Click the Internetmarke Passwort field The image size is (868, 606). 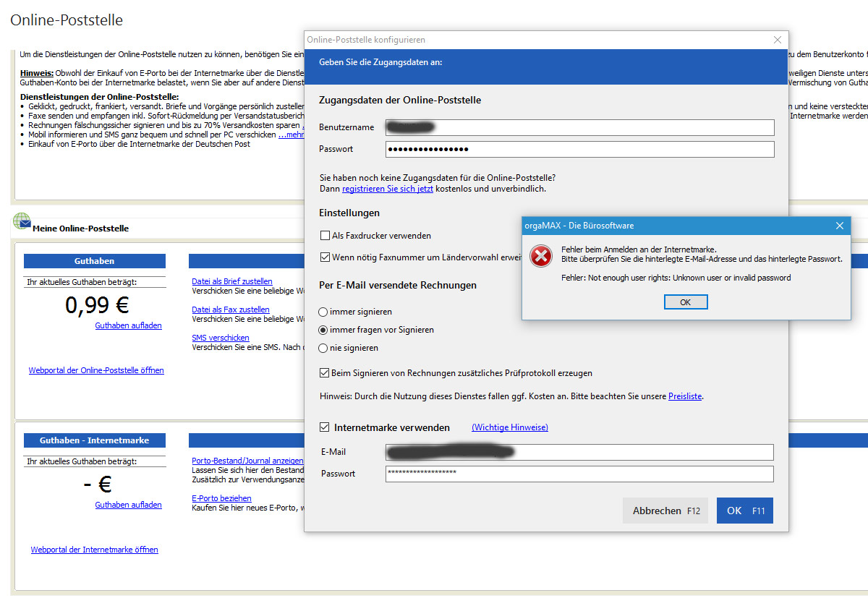579,474
